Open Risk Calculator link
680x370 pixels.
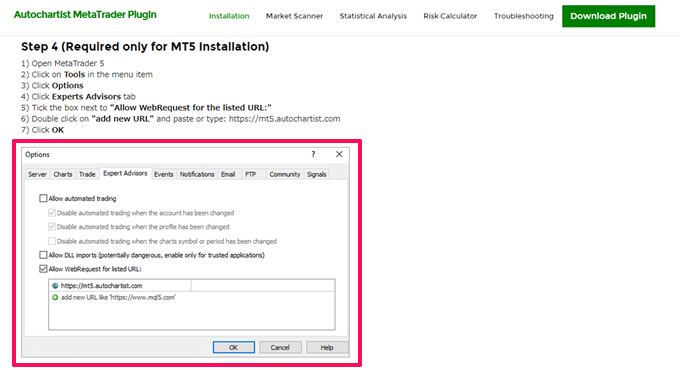coord(450,16)
